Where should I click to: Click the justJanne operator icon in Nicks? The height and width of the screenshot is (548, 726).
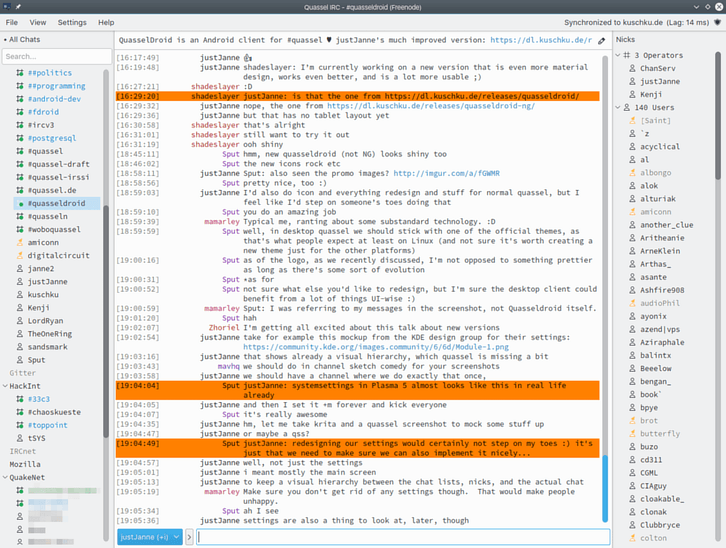coord(632,81)
